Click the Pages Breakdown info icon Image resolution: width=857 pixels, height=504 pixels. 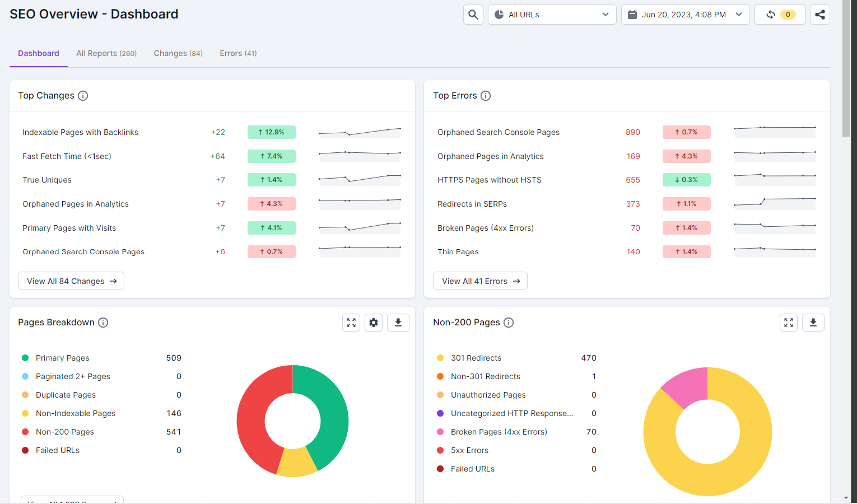[103, 323]
